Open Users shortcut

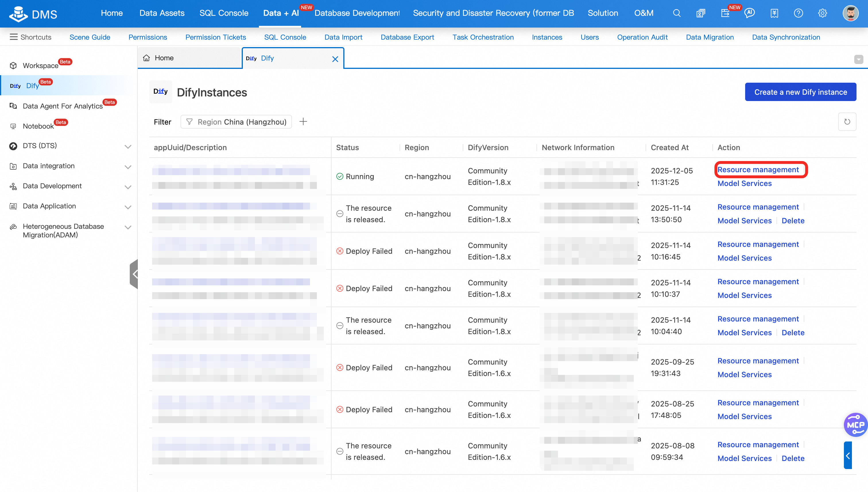click(x=590, y=37)
